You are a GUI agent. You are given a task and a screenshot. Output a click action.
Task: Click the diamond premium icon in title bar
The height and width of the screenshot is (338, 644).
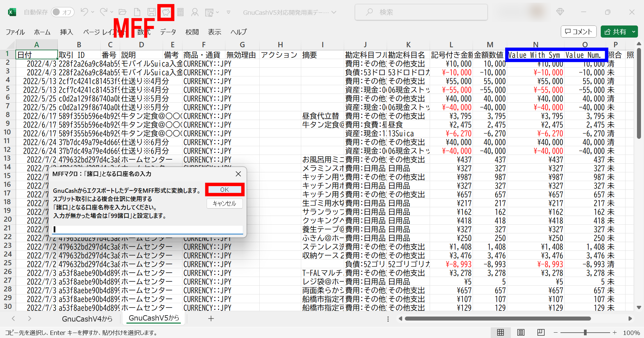point(560,12)
